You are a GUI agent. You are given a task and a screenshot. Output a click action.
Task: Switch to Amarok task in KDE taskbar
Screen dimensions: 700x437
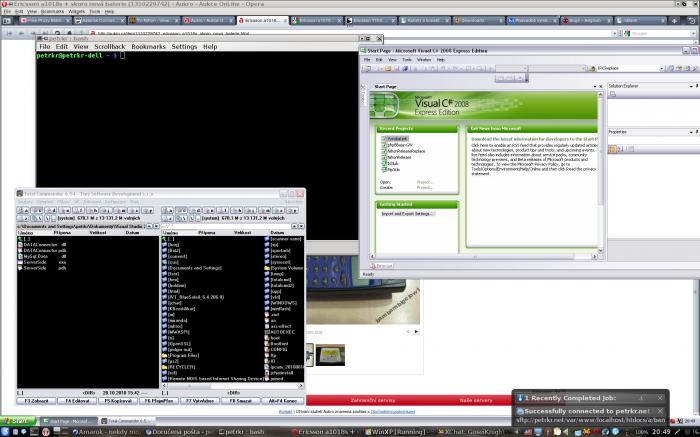106,432
